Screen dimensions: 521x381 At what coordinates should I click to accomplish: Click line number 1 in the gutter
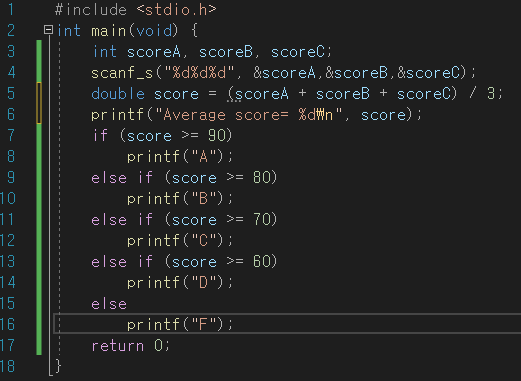click(x=11, y=9)
